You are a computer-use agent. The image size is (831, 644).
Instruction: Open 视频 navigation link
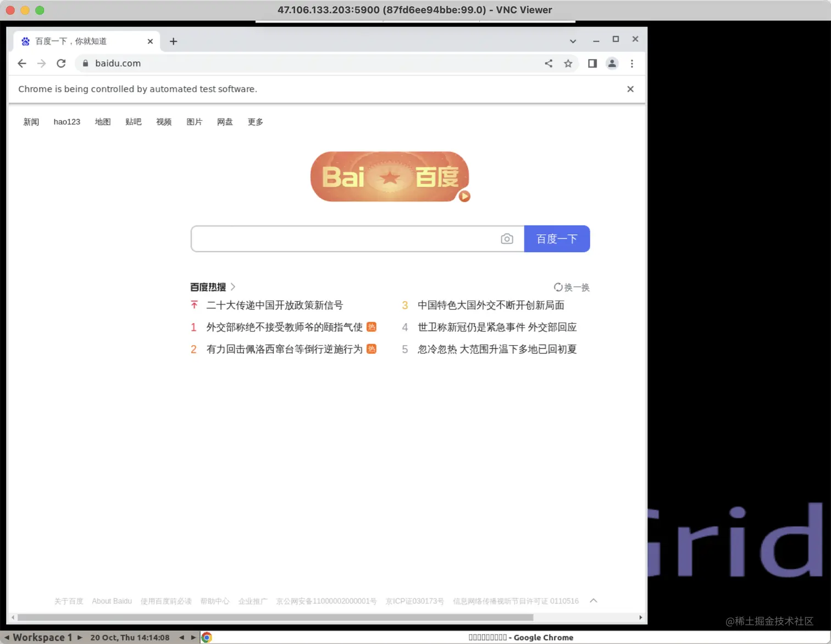click(164, 122)
